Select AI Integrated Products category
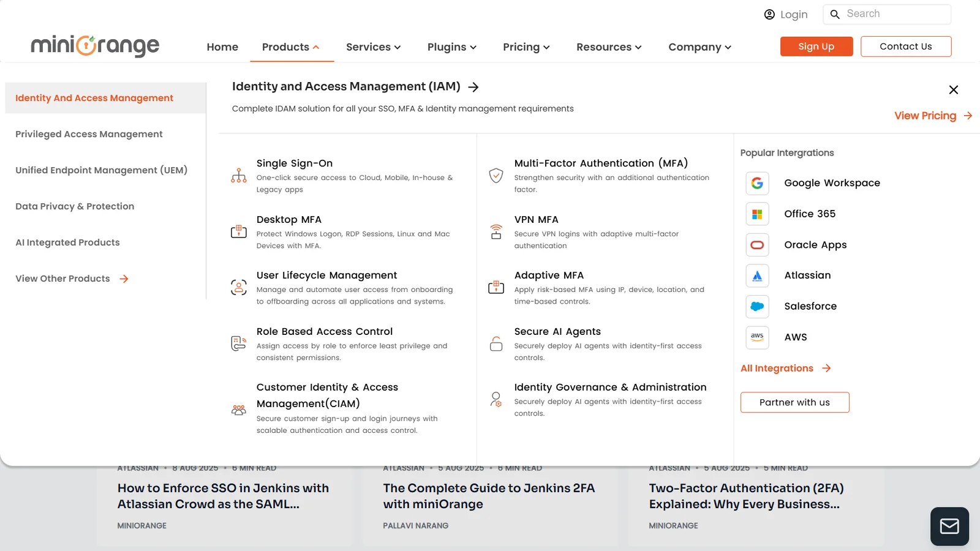 coord(67,242)
